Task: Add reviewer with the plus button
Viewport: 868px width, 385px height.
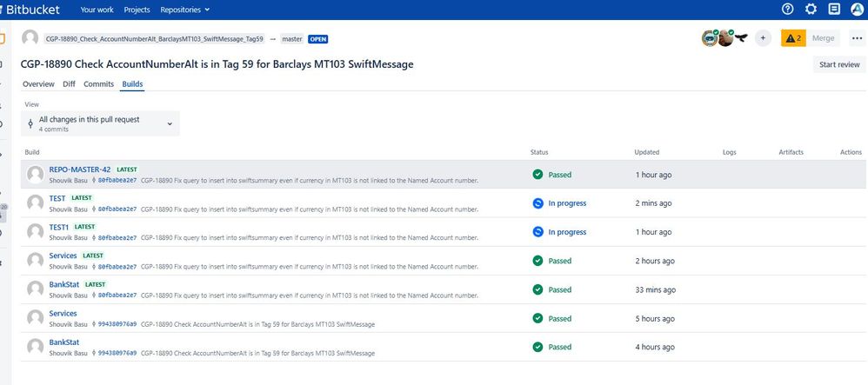Action: [x=763, y=38]
